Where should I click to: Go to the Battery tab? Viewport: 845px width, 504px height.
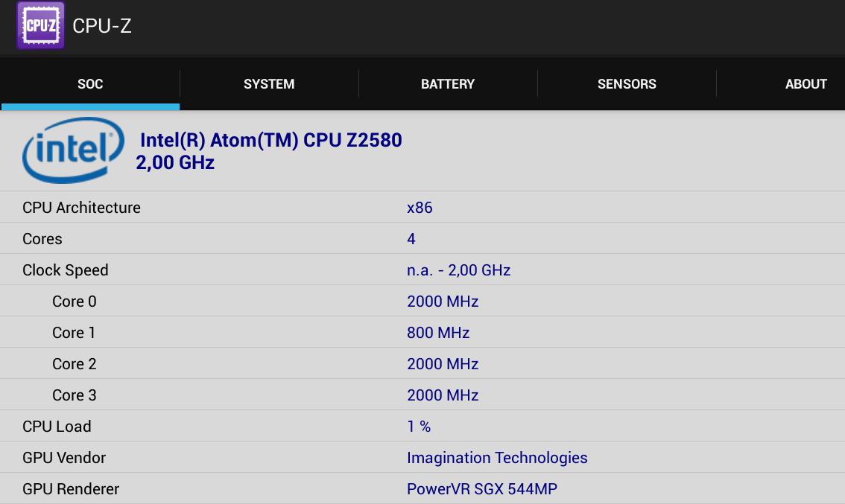448,84
